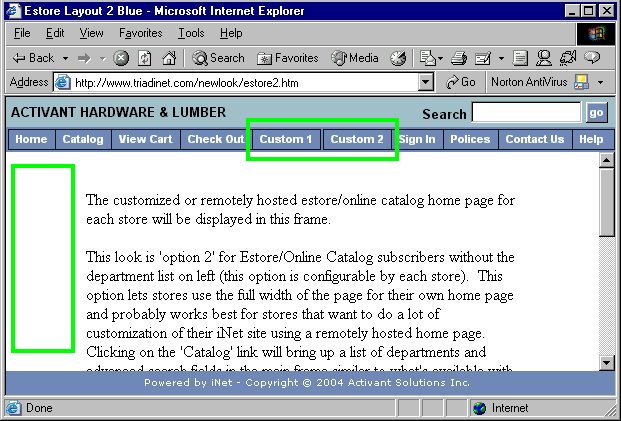Open the Favorites menu in menu bar
Image resolution: width=621 pixels, height=421 pixels.
pyautogui.click(x=140, y=33)
